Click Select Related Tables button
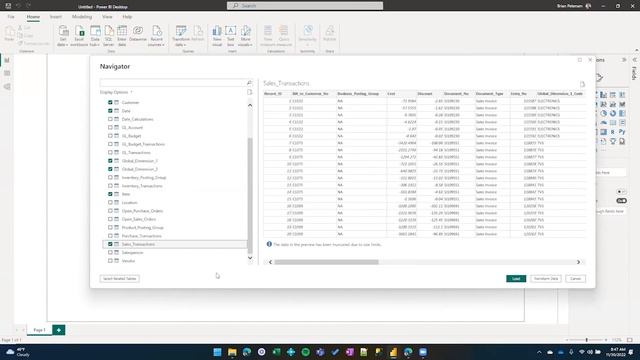 pos(120,279)
